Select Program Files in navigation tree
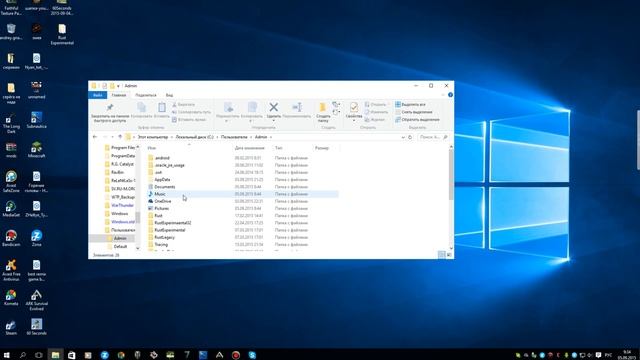This screenshot has width=640, height=360. tap(123, 148)
